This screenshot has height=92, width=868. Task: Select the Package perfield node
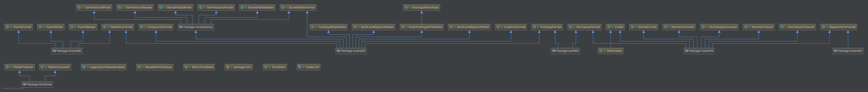565,51
